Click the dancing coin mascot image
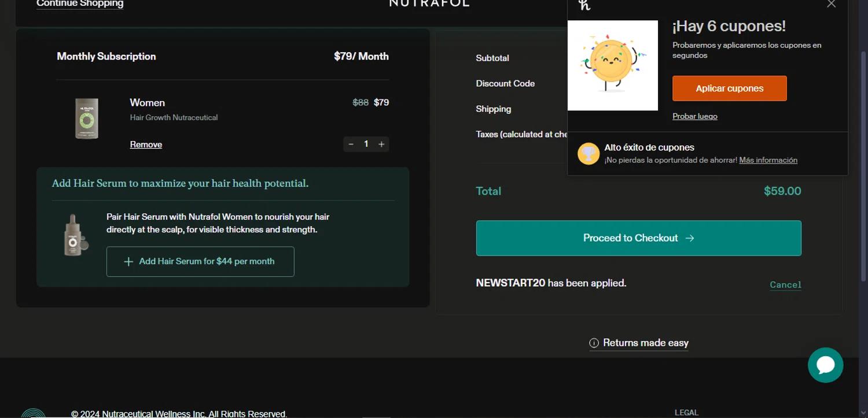Viewport: 868px width, 418px height. coord(613,65)
